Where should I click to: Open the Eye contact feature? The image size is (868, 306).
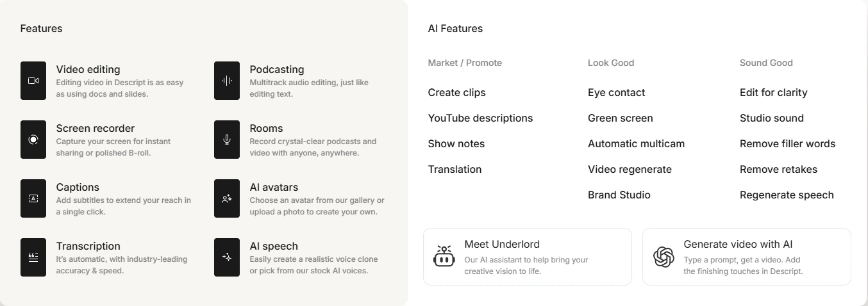coord(617,92)
